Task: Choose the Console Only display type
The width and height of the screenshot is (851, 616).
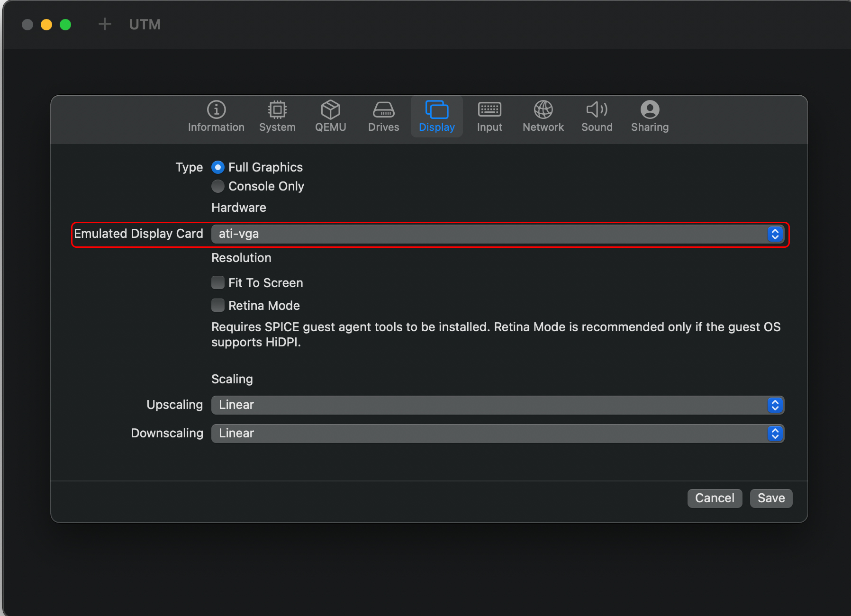Action: [218, 186]
